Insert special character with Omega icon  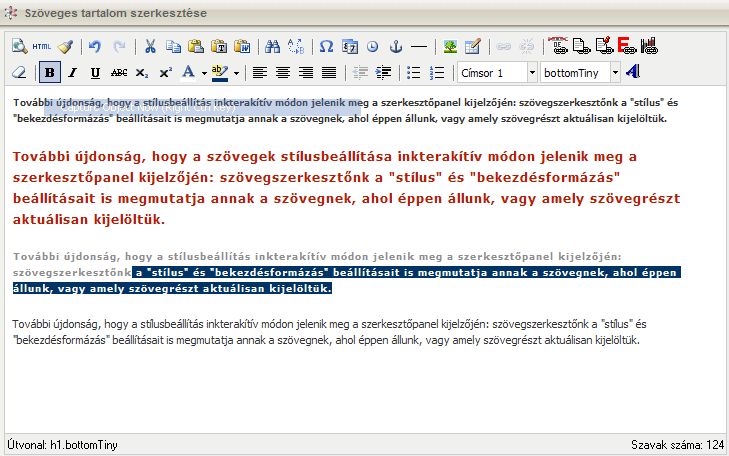pyautogui.click(x=326, y=46)
